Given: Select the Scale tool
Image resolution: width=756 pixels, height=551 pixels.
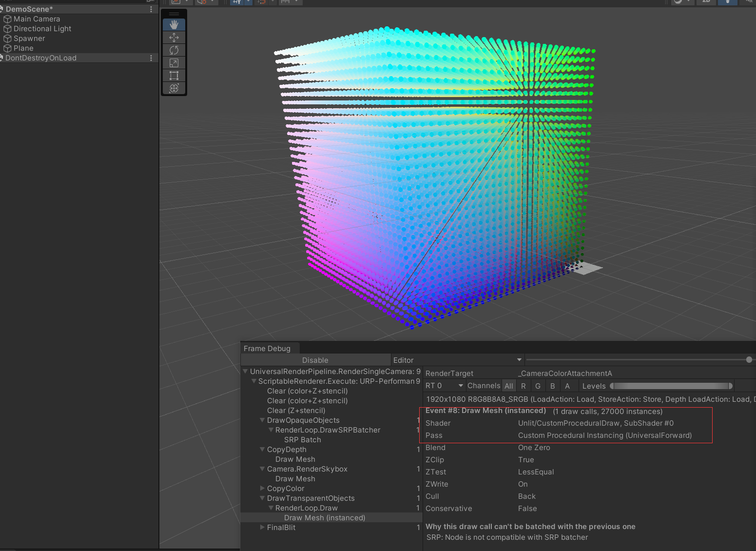Looking at the screenshot, I should coord(174,62).
